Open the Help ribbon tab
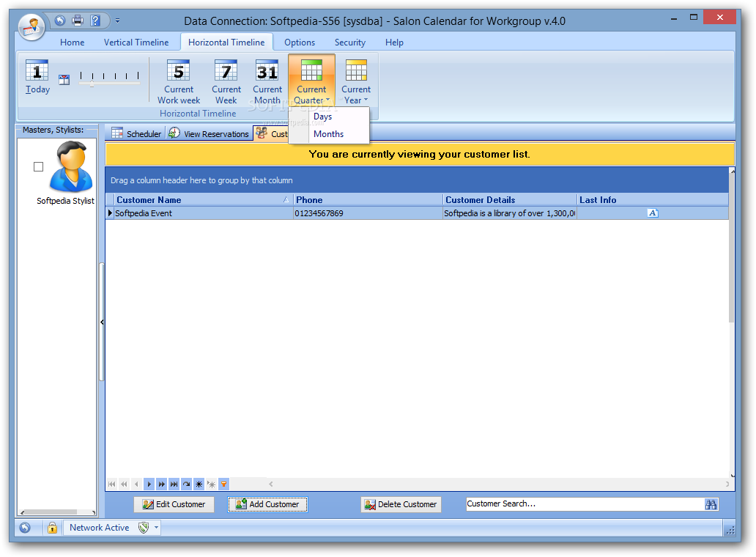The image size is (756, 557). [394, 43]
